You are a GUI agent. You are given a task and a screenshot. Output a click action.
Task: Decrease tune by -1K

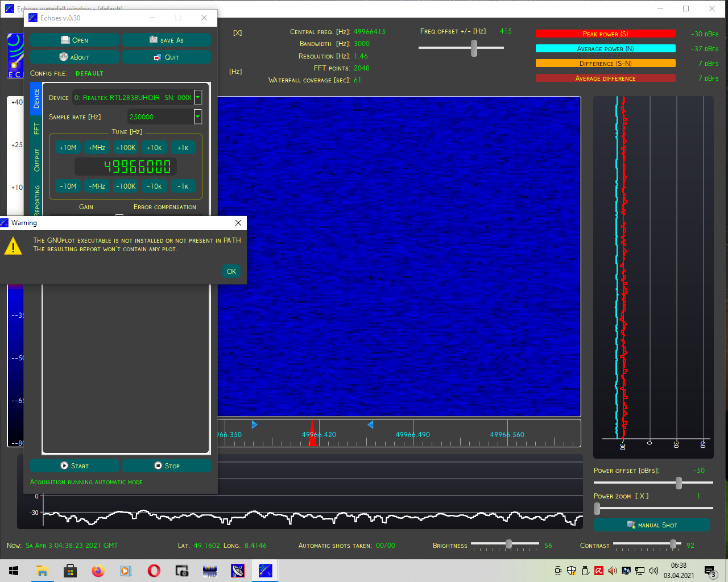click(x=183, y=186)
